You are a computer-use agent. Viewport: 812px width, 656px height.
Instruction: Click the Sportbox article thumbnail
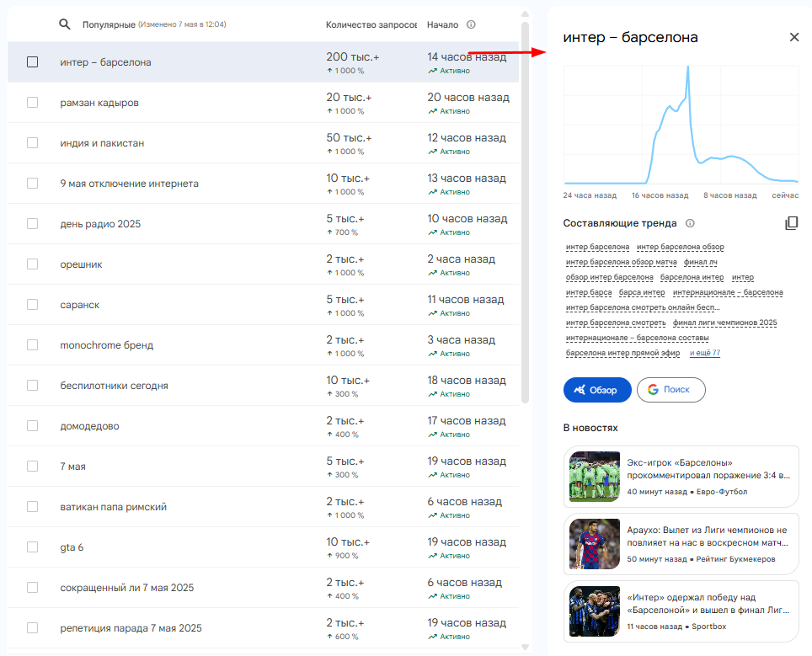pyautogui.click(x=595, y=611)
